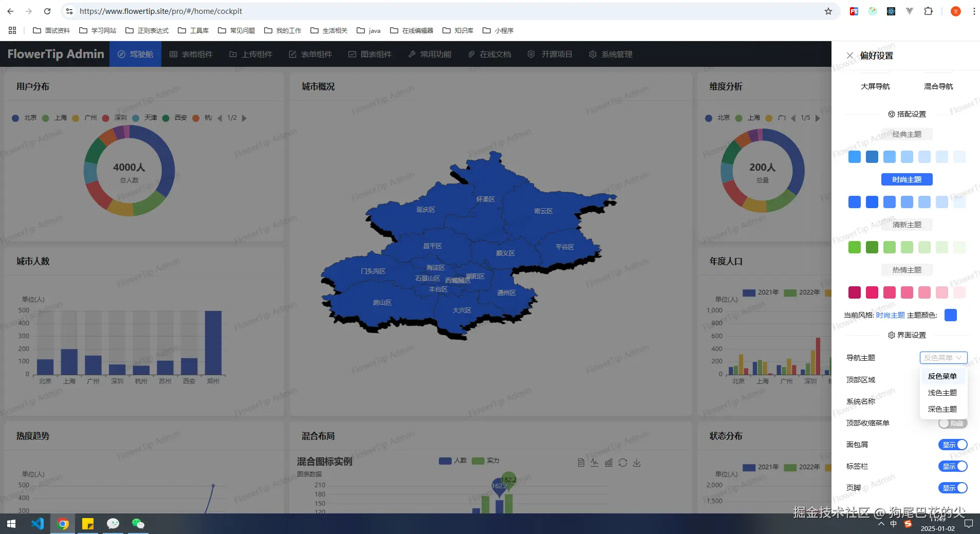The width and height of the screenshot is (980, 534).
Task: Bookmark this page with the star icon
Action: (x=828, y=11)
